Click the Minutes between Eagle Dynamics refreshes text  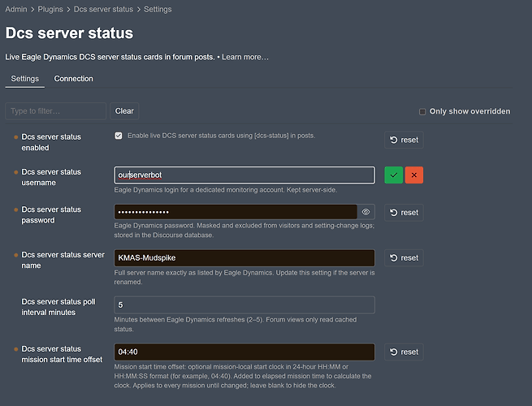(x=236, y=324)
